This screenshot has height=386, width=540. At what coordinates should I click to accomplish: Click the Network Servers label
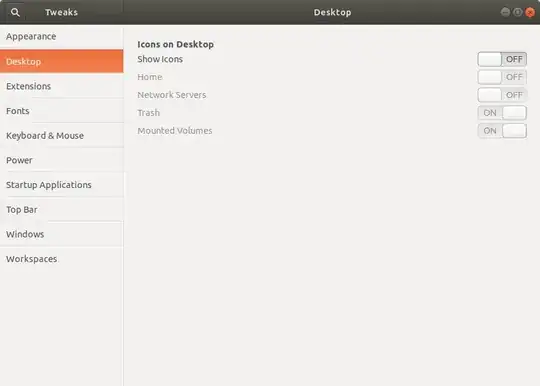click(172, 95)
